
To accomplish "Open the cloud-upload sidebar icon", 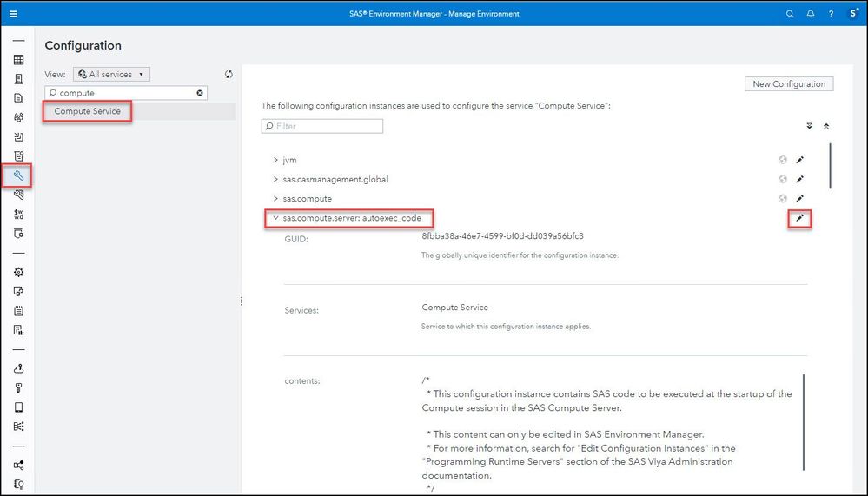I will [x=18, y=368].
